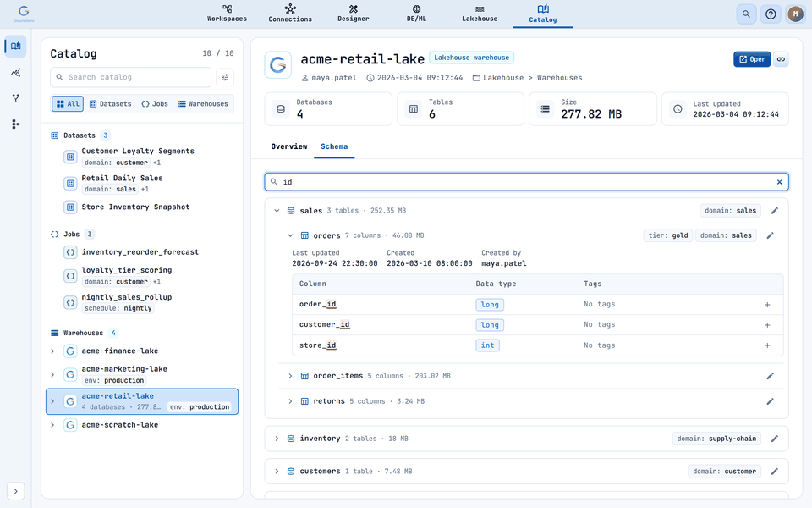This screenshot has height=508, width=812.
Task: Click the acme-scratch-lake warehouse icon
Action: pos(70,425)
